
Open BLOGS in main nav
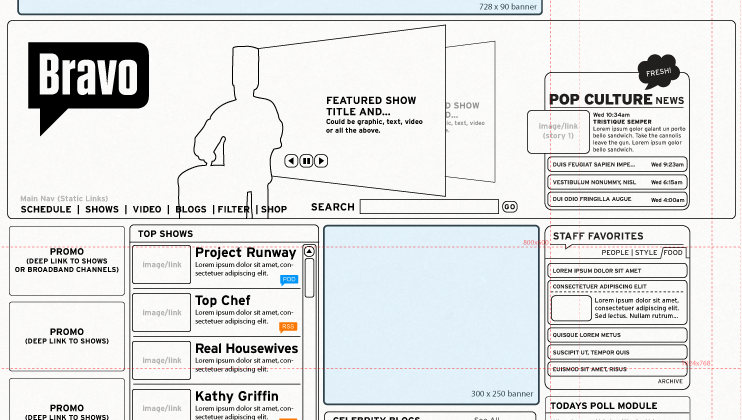(191, 209)
